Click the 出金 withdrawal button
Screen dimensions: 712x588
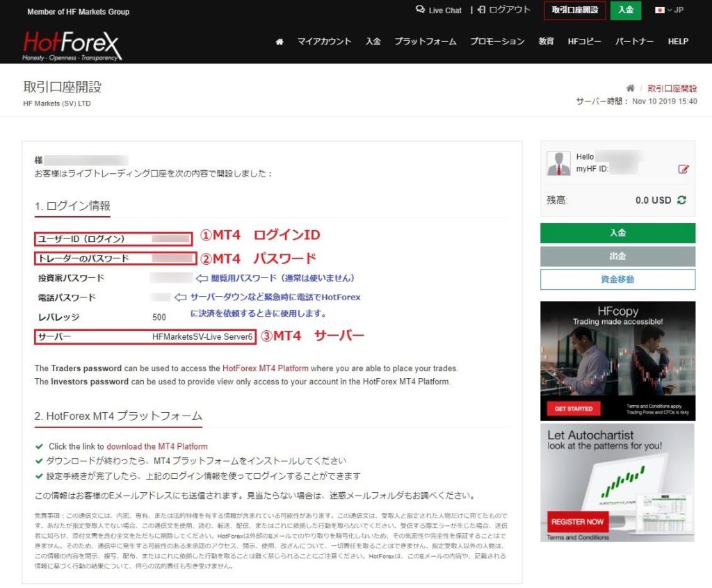[x=617, y=256]
